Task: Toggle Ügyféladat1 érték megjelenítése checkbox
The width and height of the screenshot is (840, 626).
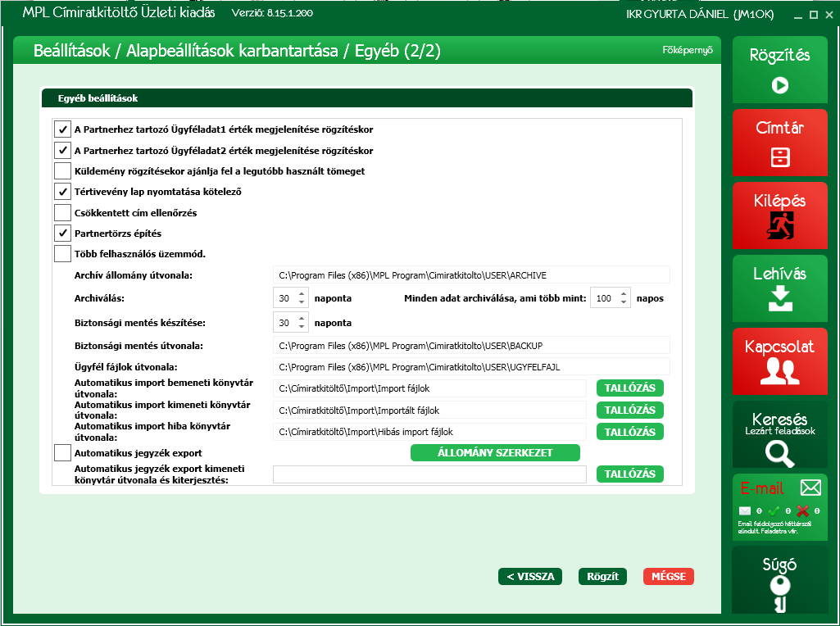Action: click(62, 129)
